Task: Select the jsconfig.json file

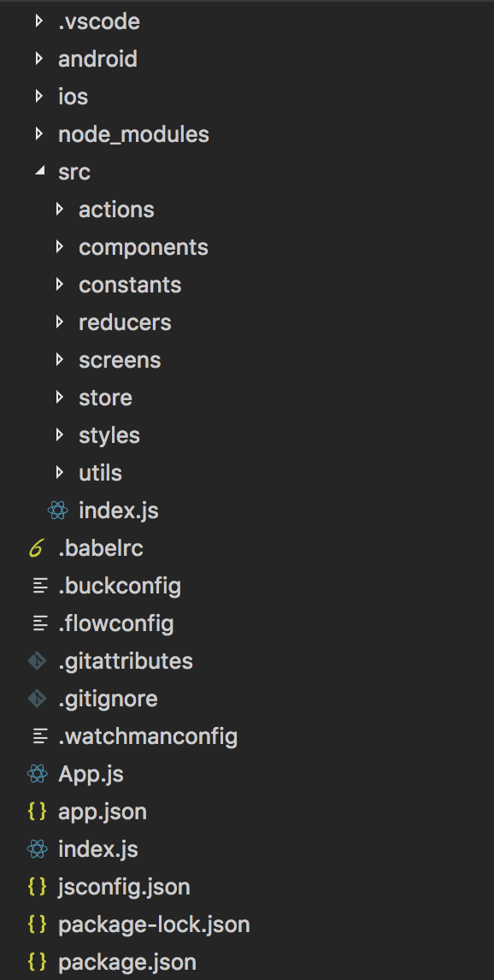Action: (123, 886)
